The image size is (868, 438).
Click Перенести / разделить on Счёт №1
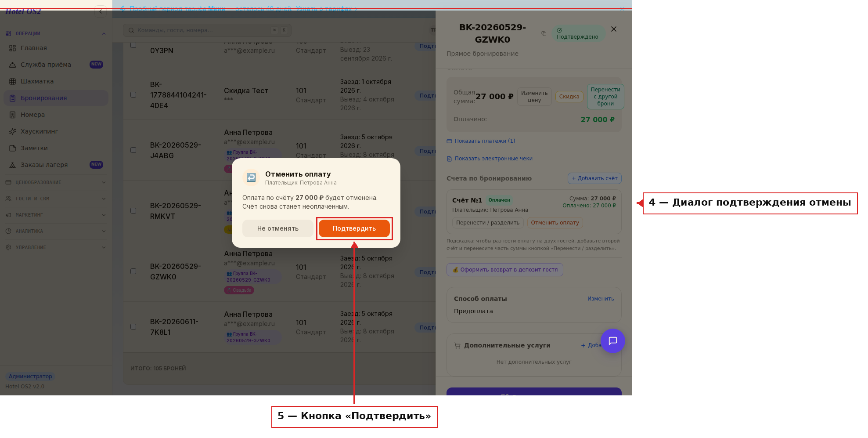(x=488, y=223)
